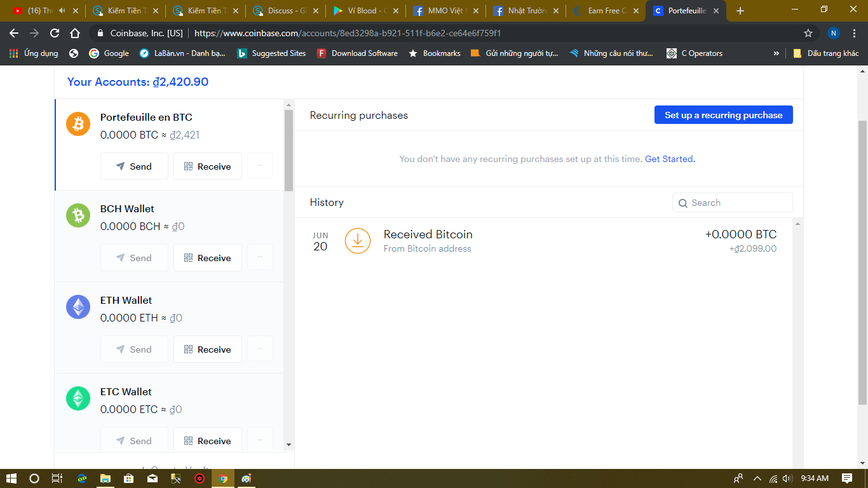Click the padlock site security icon
The height and width of the screenshot is (488, 868).
point(100,33)
